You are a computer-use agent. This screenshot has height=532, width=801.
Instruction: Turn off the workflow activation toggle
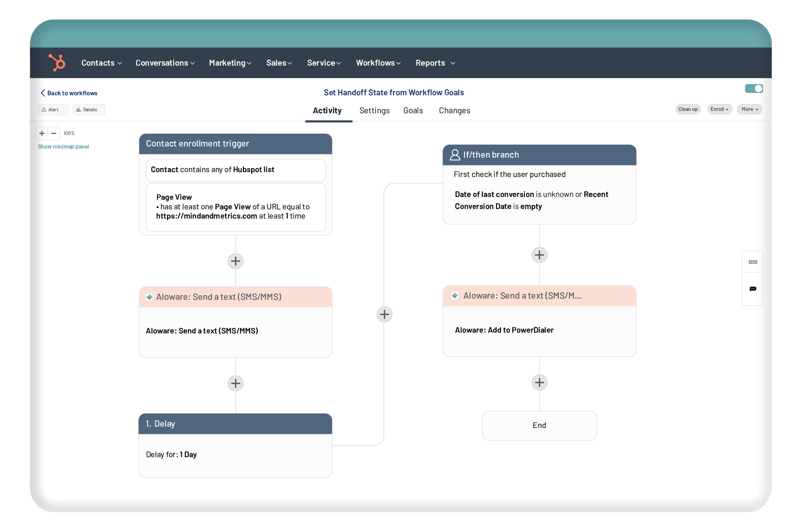(754, 88)
